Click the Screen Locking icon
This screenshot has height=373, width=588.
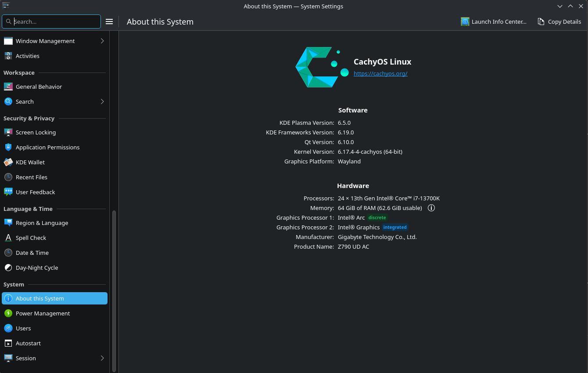8,132
